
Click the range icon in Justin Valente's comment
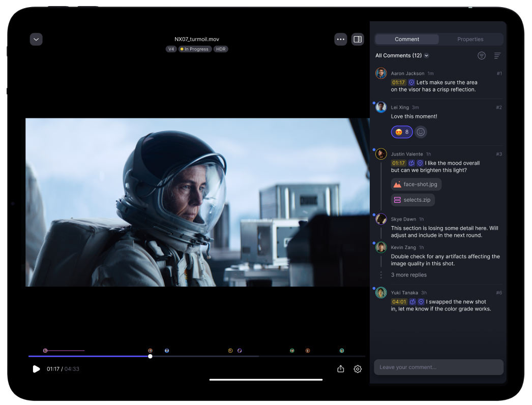point(411,163)
